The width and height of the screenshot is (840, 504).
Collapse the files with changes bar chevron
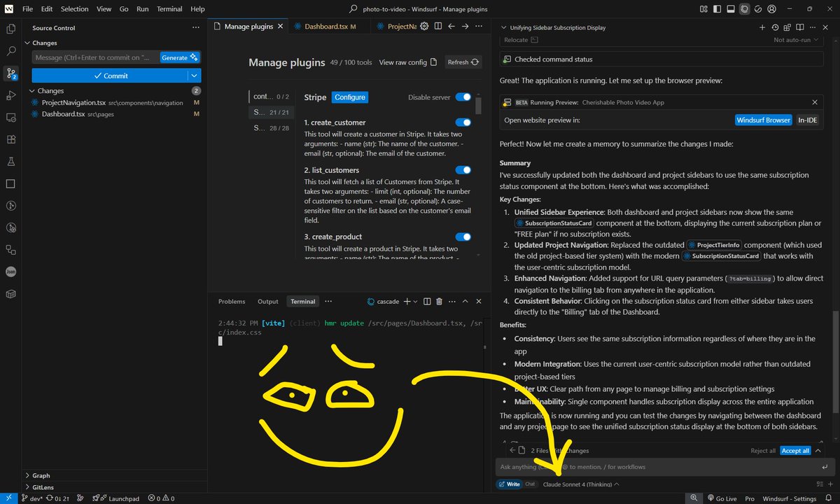point(818,451)
